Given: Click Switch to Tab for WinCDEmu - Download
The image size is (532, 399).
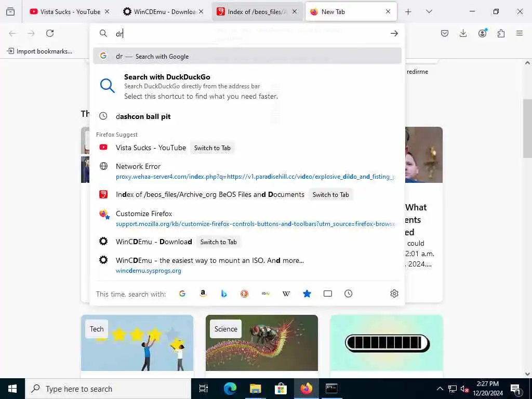Looking at the screenshot, I should tap(218, 242).
